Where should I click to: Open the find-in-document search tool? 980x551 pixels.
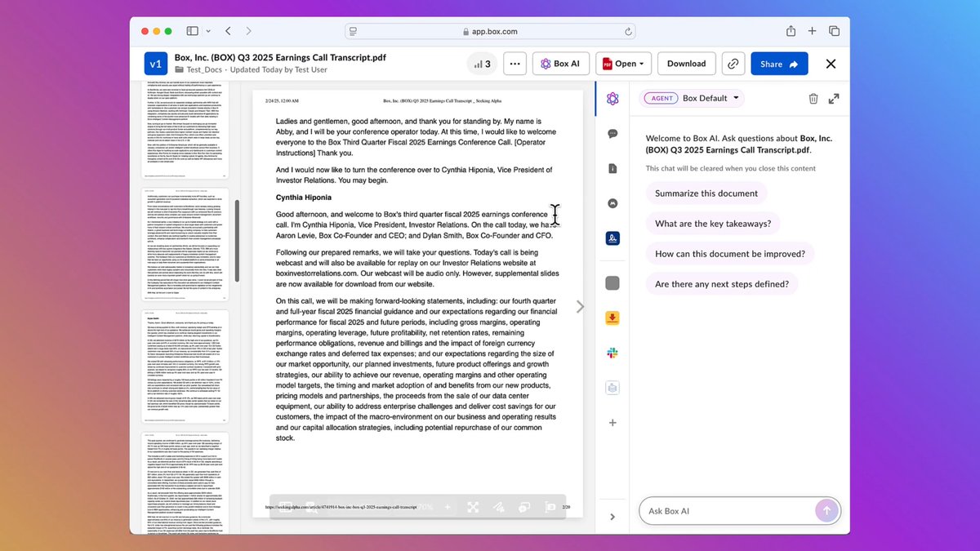click(x=311, y=507)
